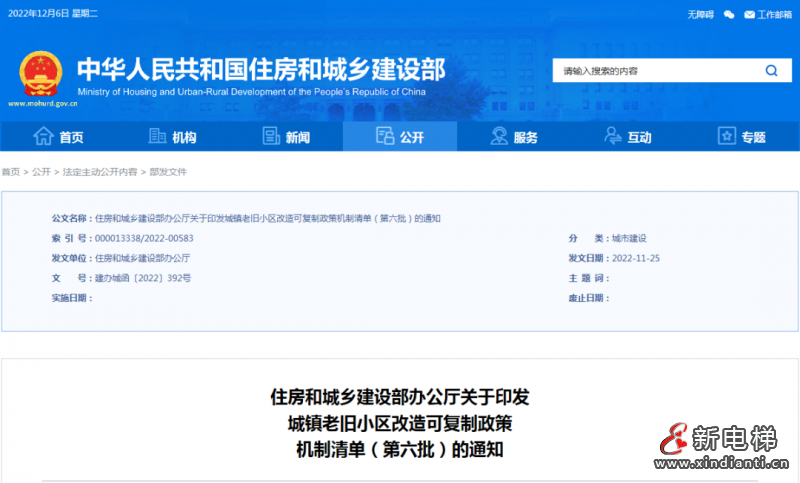800x483 pixels.
Task: Click the national emblem logo
Action: click(40, 72)
